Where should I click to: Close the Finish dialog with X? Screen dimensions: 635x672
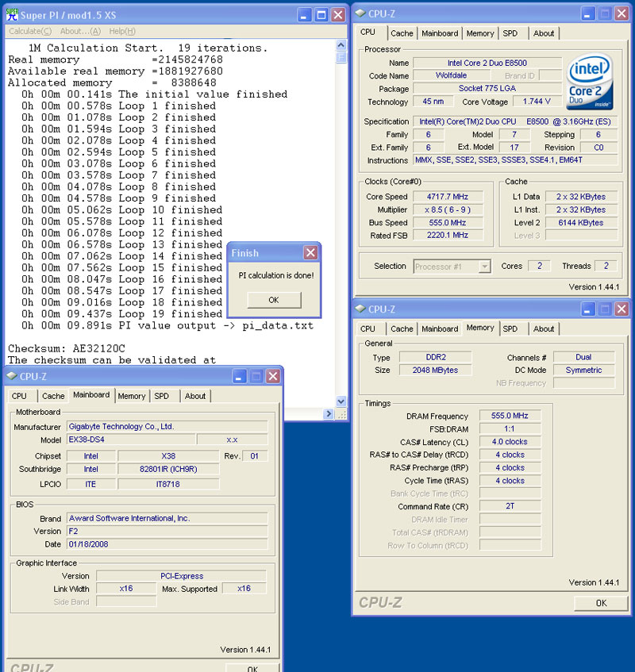[x=310, y=252]
